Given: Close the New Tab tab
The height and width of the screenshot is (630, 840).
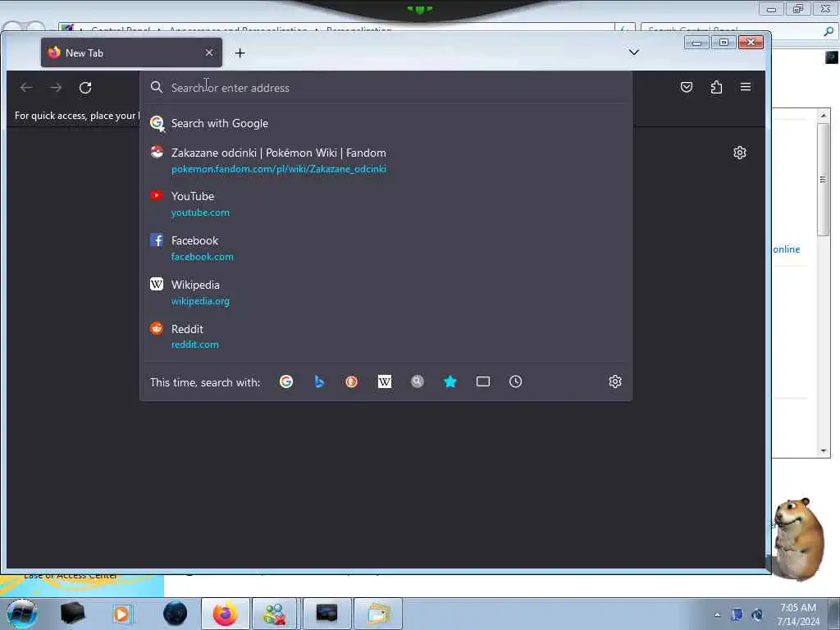Looking at the screenshot, I should click(209, 52).
